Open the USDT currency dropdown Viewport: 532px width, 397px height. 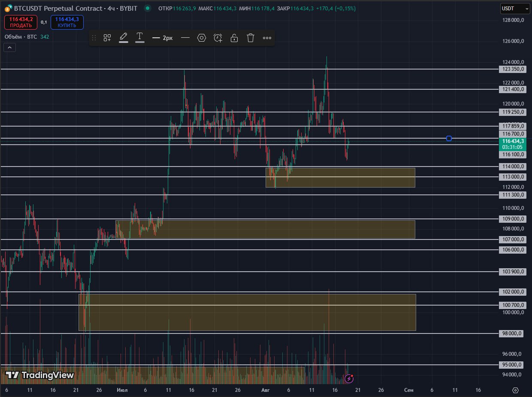click(515, 8)
